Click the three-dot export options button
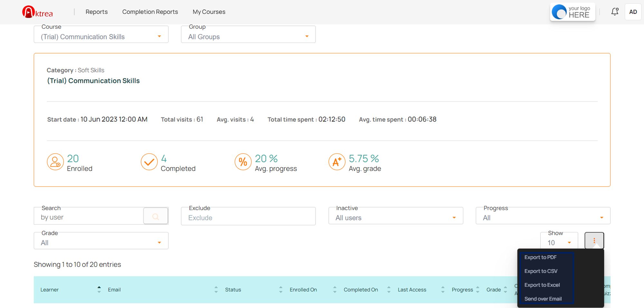This screenshot has width=644, height=308. coord(594,241)
